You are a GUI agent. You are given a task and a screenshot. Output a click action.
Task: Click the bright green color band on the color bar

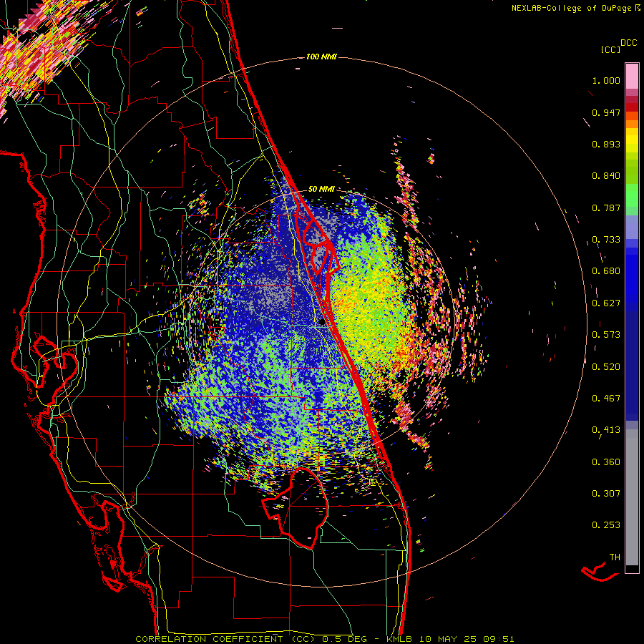click(x=632, y=195)
